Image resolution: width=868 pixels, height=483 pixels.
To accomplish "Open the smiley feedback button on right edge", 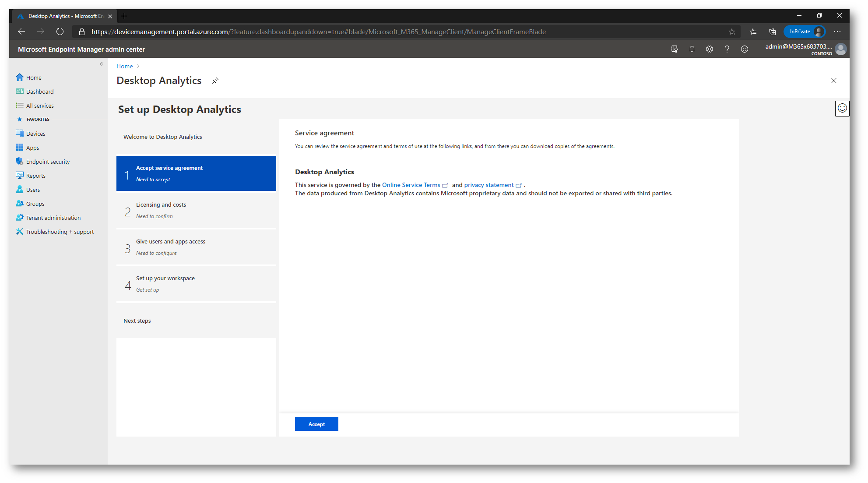I will tap(842, 108).
